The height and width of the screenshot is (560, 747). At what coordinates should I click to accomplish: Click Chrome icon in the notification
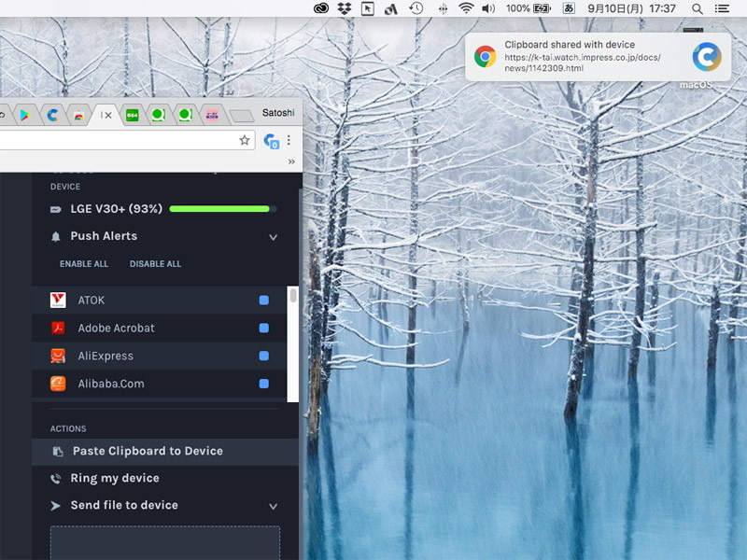click(x=485, y=57)
